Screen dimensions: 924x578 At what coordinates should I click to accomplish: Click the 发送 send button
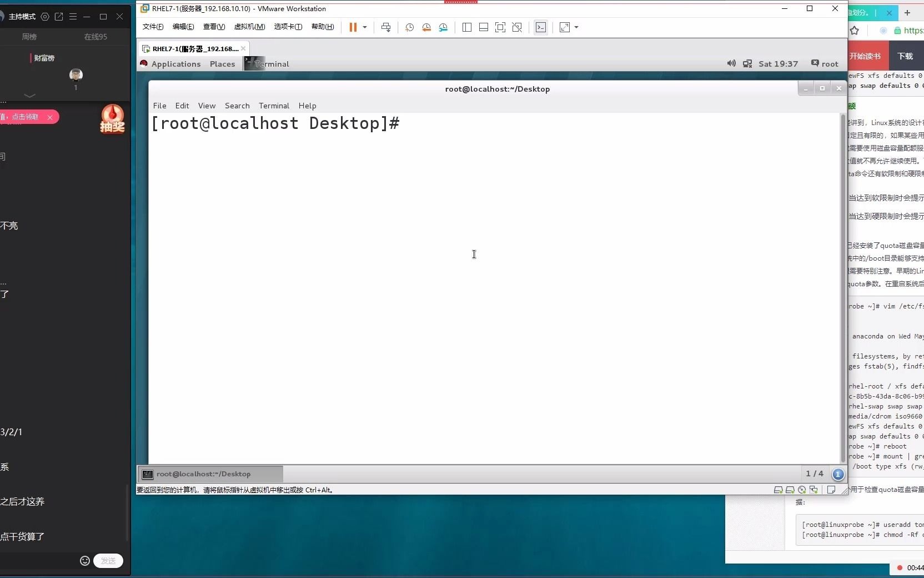pyautogui.click(x=108, y=561)
